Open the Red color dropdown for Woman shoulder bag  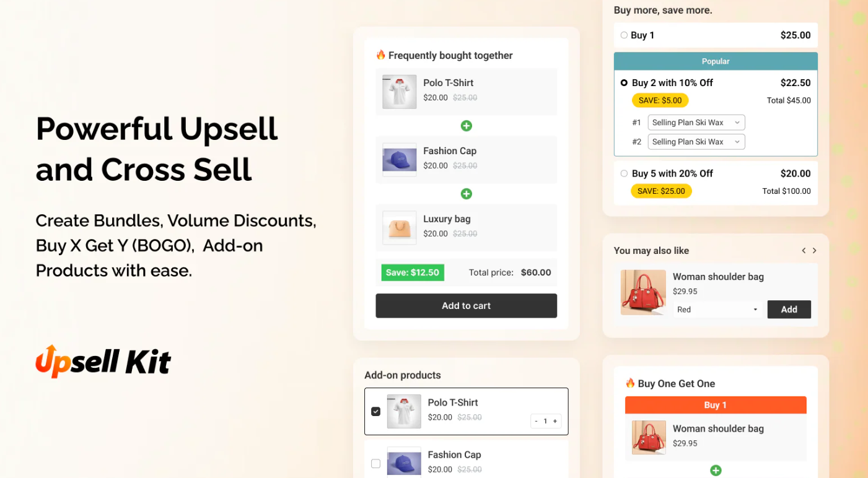point(717,309)
